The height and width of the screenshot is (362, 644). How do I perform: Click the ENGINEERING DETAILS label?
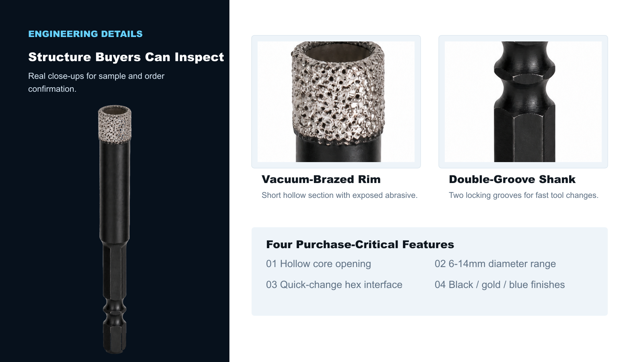(85, 34)
